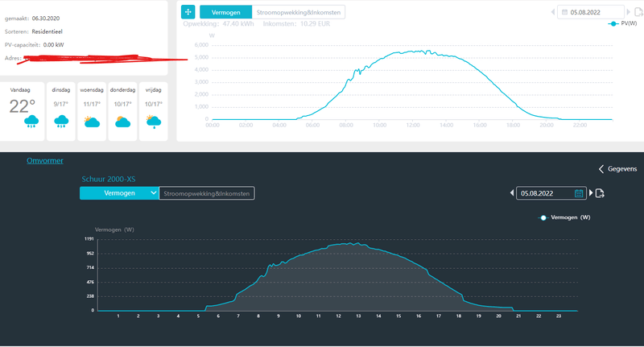The height and width of the screenshot is (347, 644).
Task: Go to next day in upper chart
Action: (x=629, y=12)
